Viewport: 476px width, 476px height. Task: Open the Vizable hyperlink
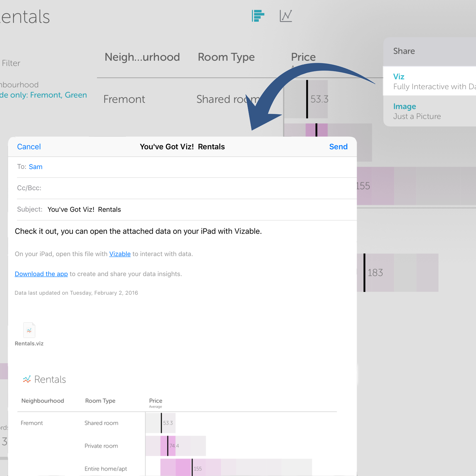click(x=120, y=254)
